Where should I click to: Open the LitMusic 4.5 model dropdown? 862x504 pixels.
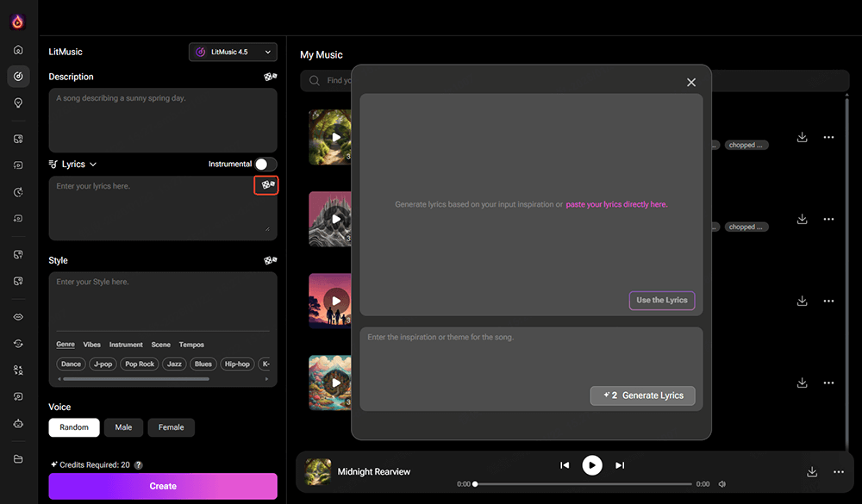[233, 53]
